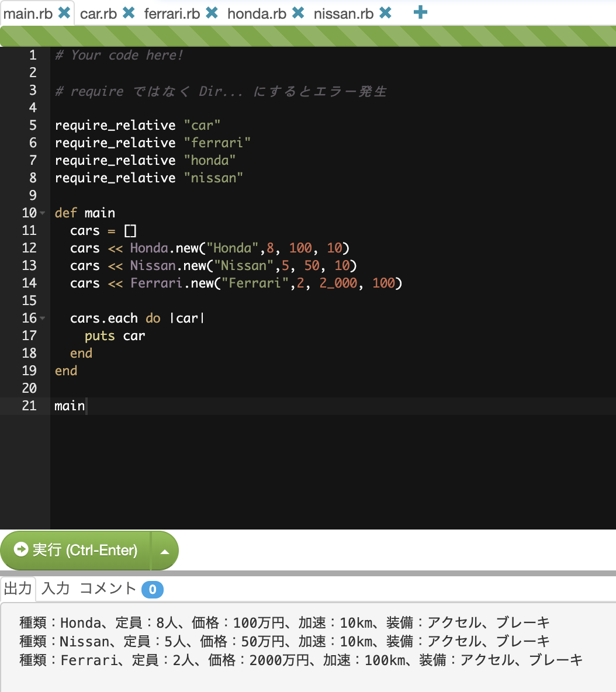Image resolution: width=616 pixels, height=692 pixels.
Task: Select the 出力 output tab
Action: pos(18,589)
